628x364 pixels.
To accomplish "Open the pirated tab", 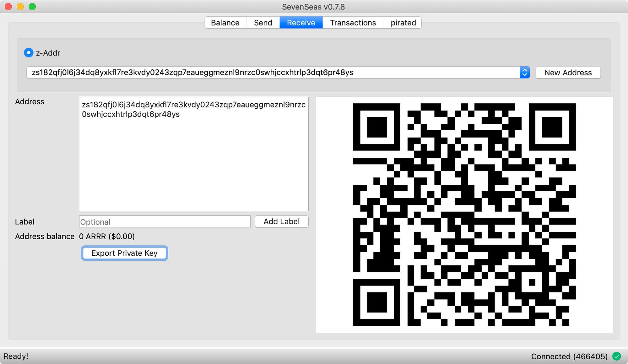I will point(403,22).
